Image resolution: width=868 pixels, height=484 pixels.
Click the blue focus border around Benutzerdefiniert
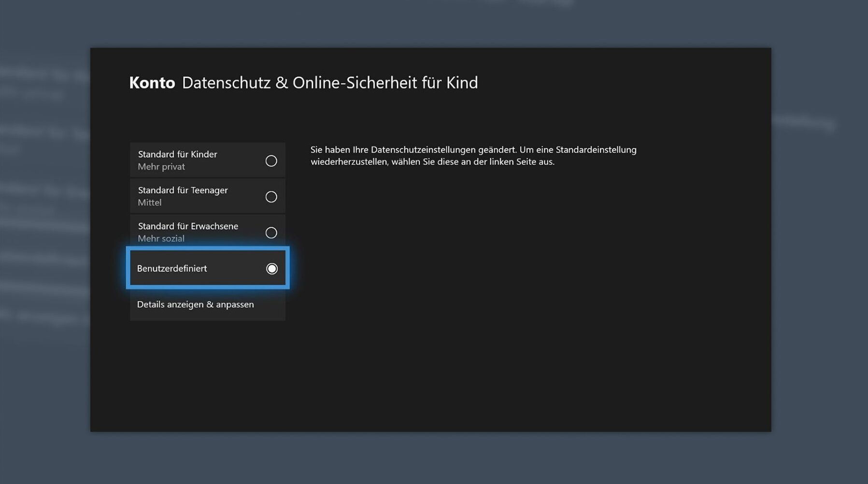coord(208,249)
